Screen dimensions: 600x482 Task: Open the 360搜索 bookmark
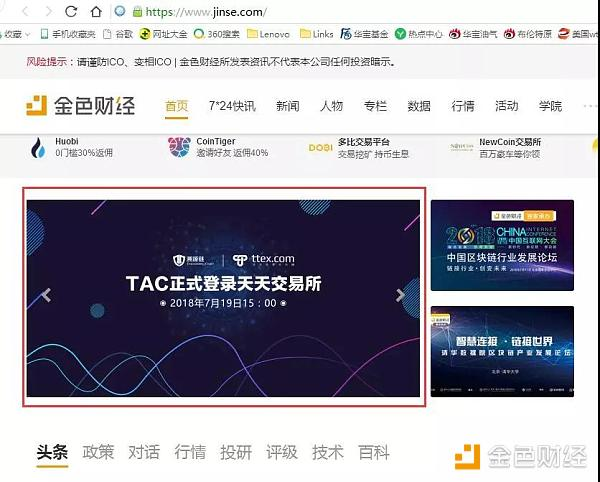(217, 34)
